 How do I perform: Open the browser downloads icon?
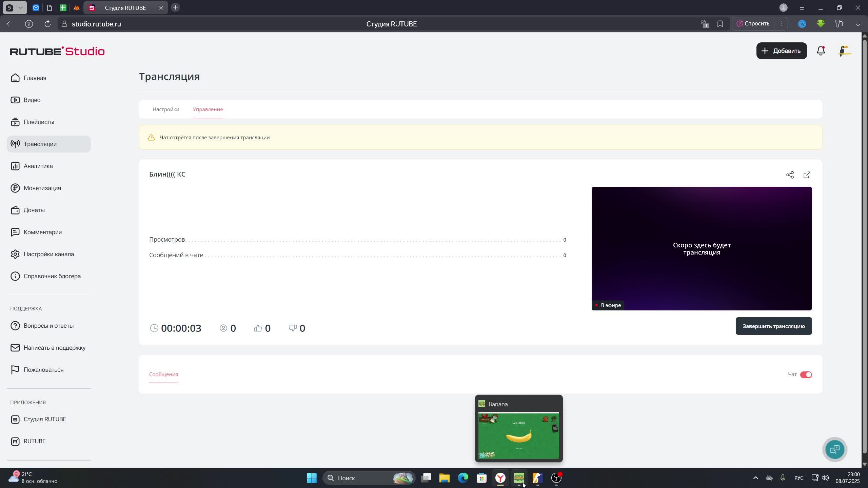(858, 24)
